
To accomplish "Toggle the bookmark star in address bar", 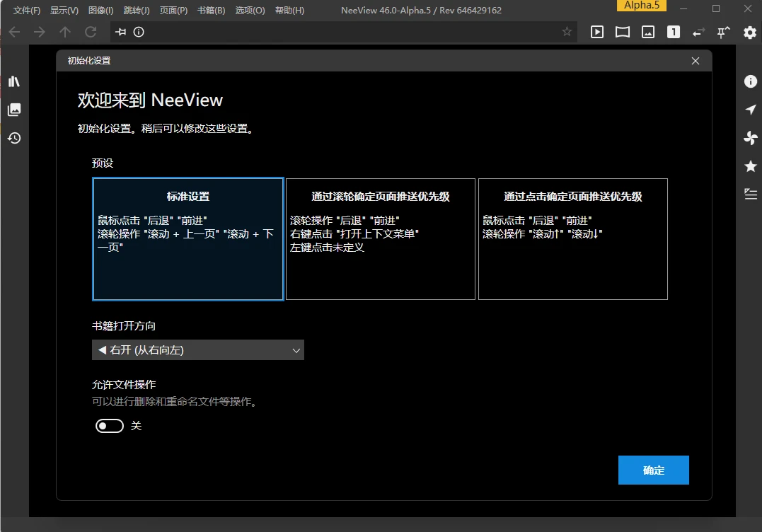I will click(x=567, y=32).
